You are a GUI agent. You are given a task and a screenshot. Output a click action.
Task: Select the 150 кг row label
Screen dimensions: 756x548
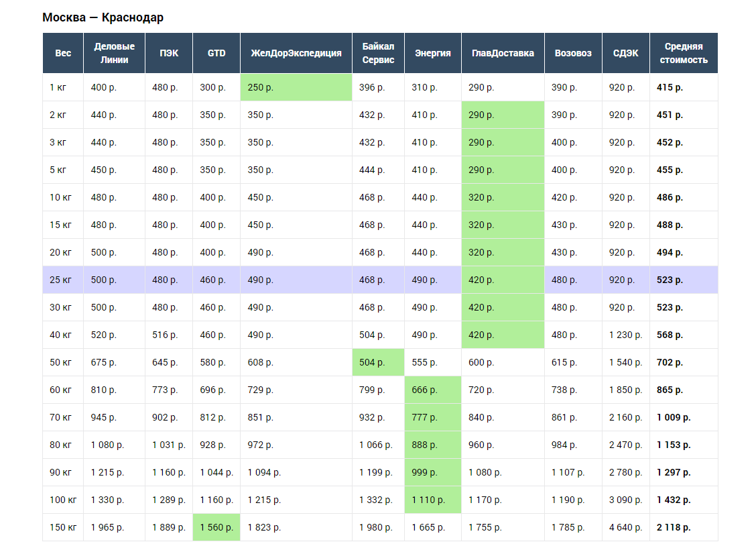pos(63,527)
